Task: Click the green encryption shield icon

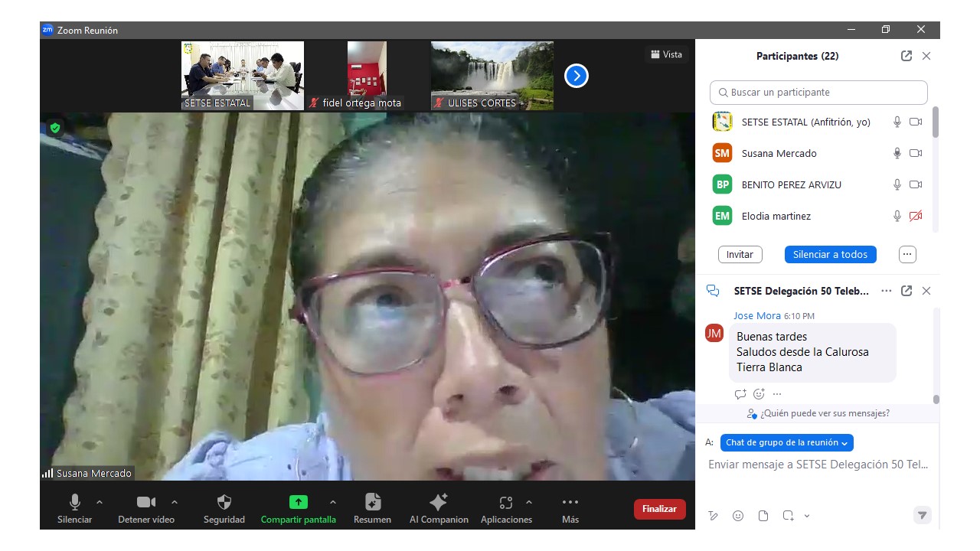Action: [55, 128]
